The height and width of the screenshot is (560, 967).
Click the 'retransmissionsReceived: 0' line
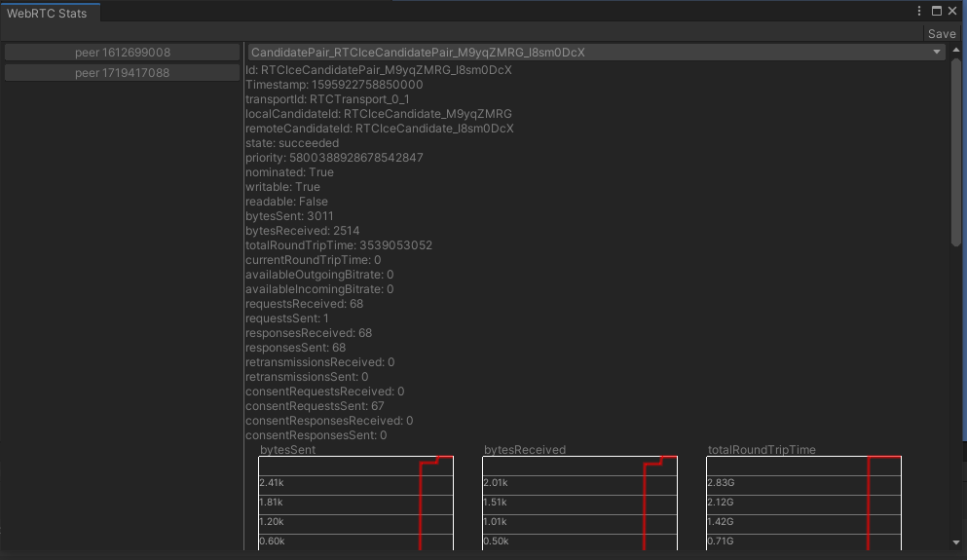pos(320,362)
